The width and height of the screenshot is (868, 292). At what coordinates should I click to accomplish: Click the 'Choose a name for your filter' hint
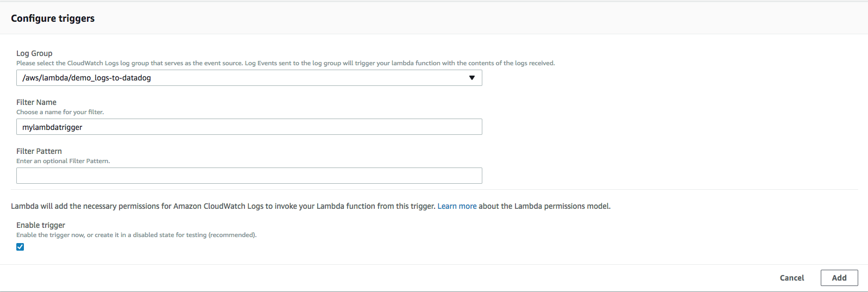[60, 112]
